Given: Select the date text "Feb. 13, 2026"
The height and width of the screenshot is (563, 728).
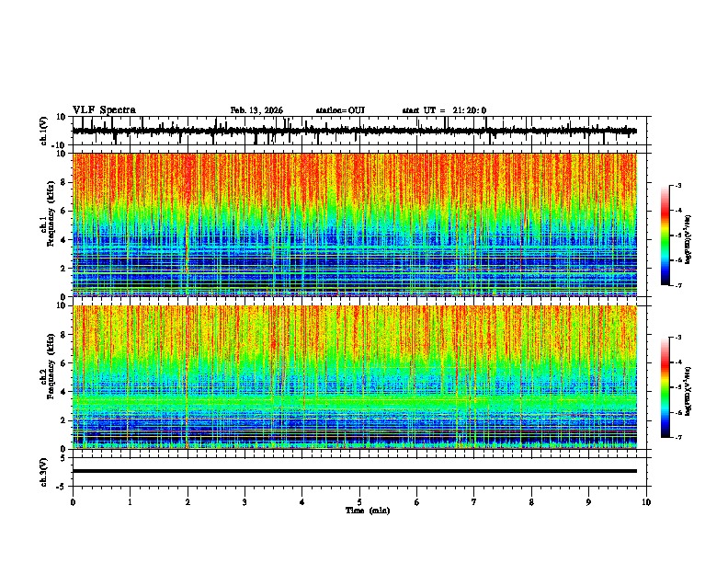Looking at the screenshot, I should pyautogui.click(x=256, y=110).
